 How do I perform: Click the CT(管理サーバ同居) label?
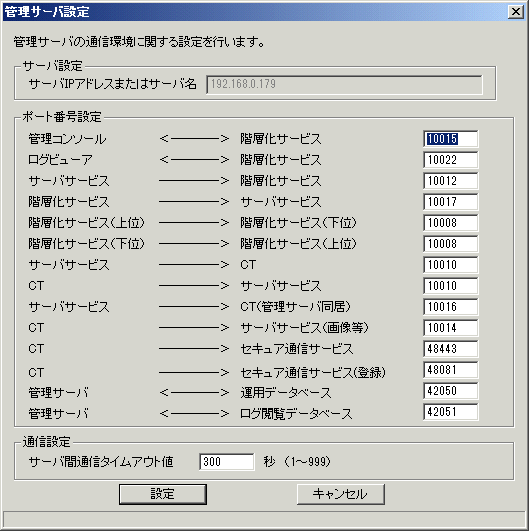(296, 307)
